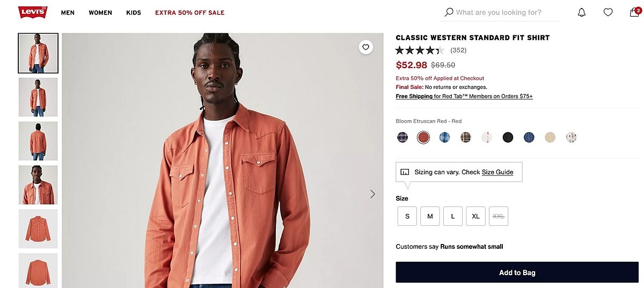
Task: View the back-view thumbnail image
Action: click(x=38, y=141)
